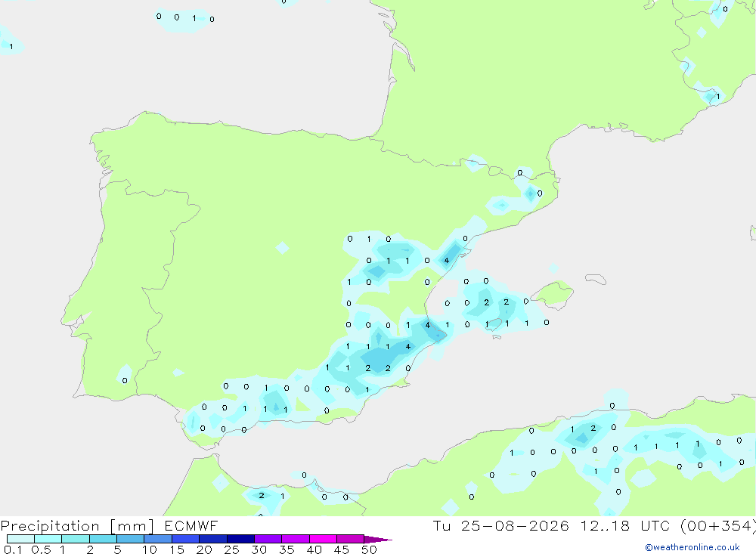Image resolution: width=756 pixels, height=554 pixels.
Task: Select the swatch between 45 and 50
Action: [x=351, y=539]
